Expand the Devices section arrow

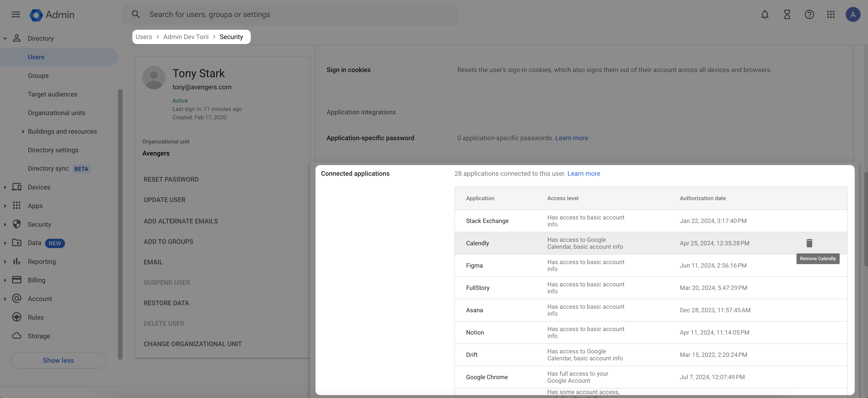click(x=5, y=187)
